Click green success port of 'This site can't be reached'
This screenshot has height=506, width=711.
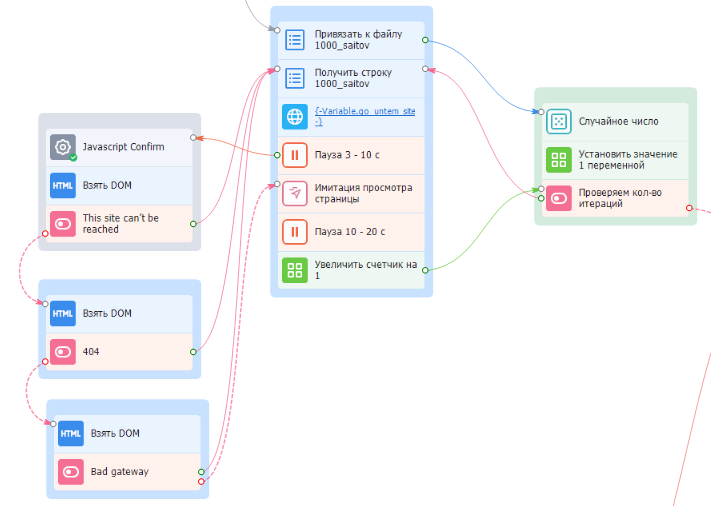click(193, 224)
